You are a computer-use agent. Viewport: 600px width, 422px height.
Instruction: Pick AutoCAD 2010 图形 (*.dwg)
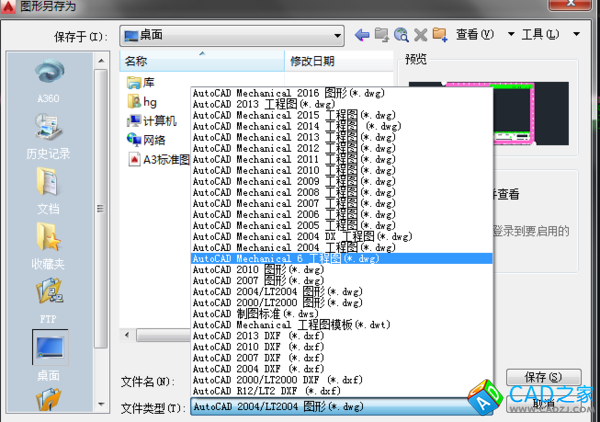point(341,270)
